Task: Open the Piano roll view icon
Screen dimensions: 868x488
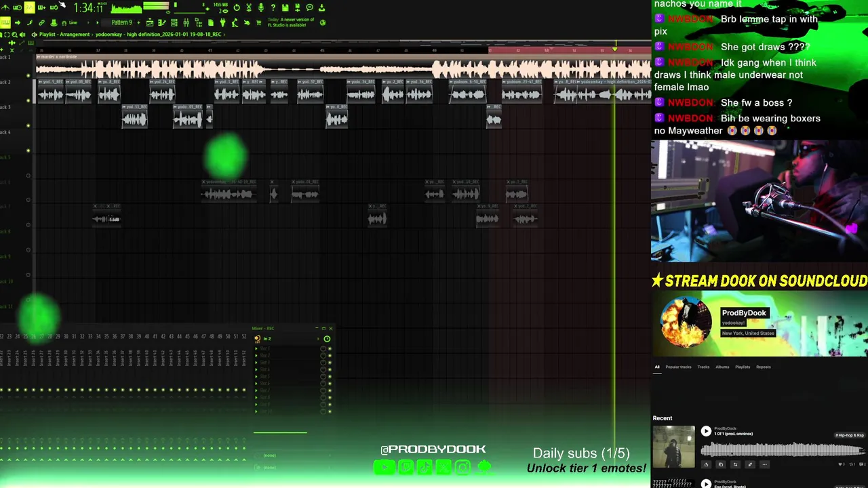Action: tap(162, 22)
